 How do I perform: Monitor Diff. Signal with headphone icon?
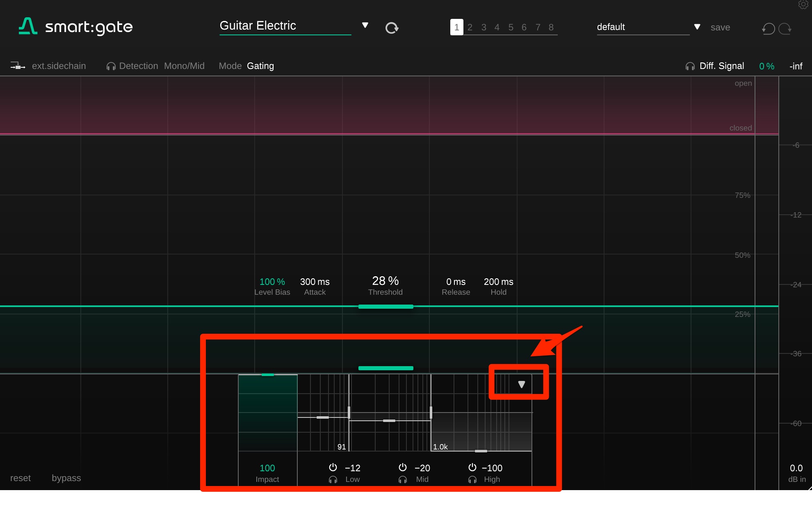(x=690, y=66)
